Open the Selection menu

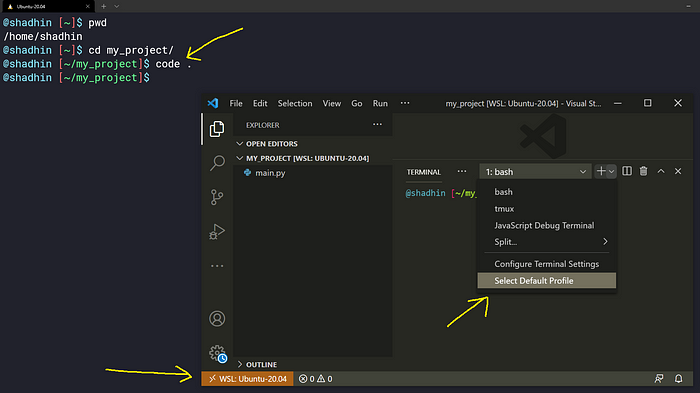click(295, 103)
